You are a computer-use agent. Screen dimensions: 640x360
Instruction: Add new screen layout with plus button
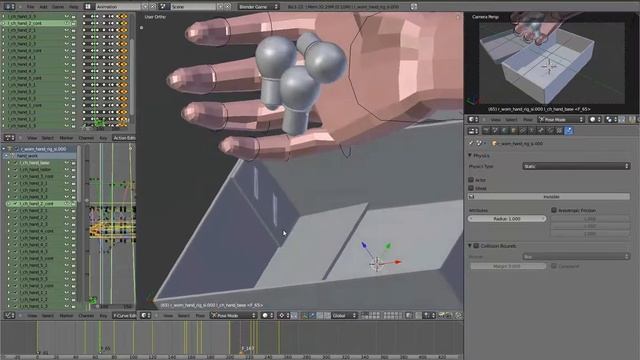click(x=145, y=7)
